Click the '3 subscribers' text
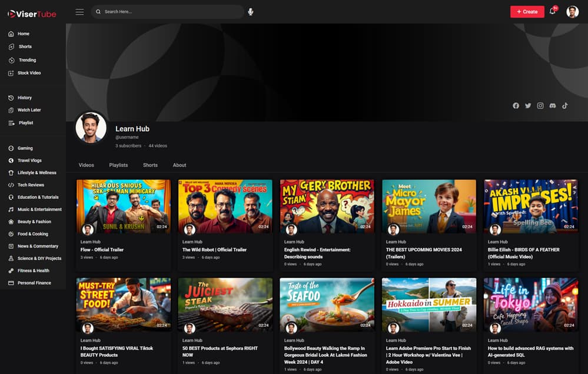 128,146
